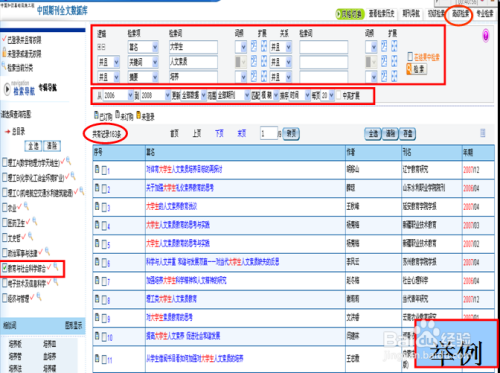500x373 pixels.
Task: Check the 理工A category checkbox
Action: pyautogui.click(x=5, y=163)
